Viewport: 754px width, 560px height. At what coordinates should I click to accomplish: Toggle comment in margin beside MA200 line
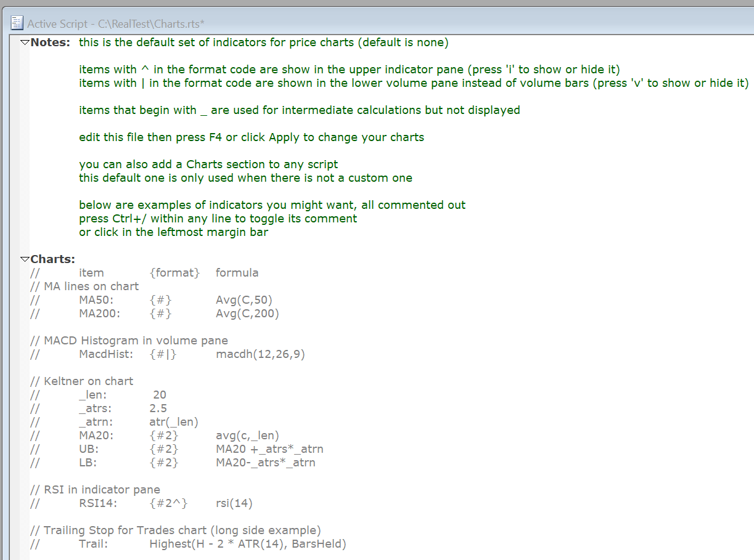pyautogui.click(x=15, y=314)
